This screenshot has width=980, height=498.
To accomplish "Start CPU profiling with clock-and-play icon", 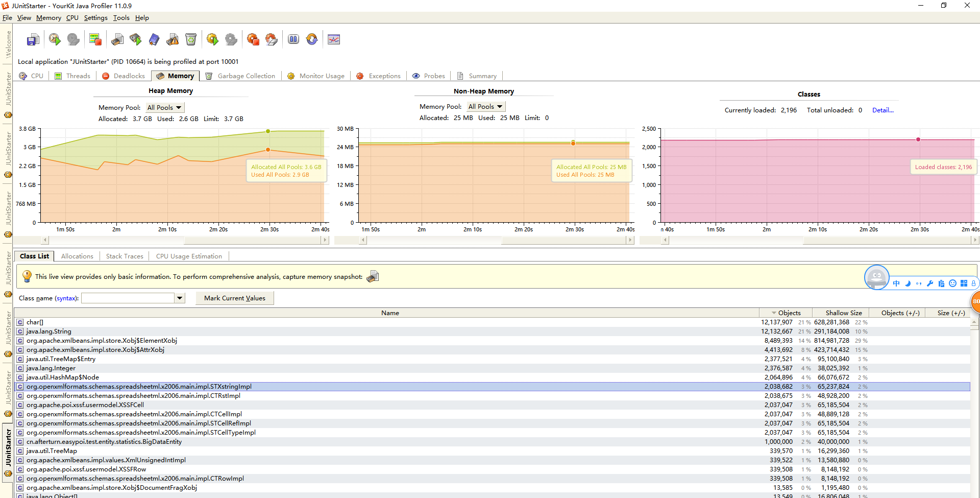I will (x=55, y=39).
